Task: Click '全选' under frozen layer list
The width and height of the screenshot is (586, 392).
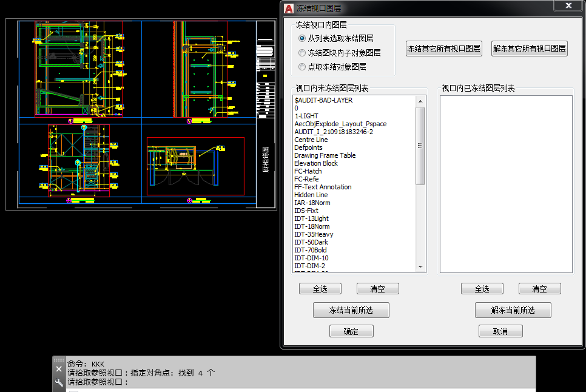Action: coord(482,289)
